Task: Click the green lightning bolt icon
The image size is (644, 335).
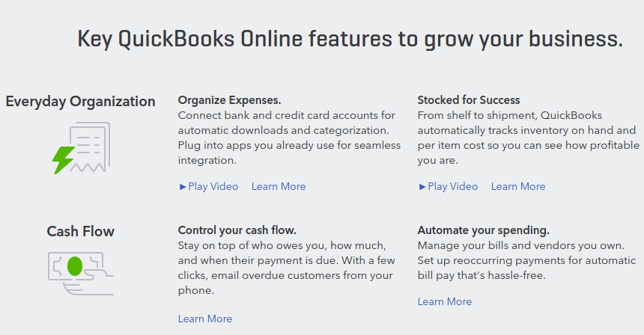Action: 64,160
